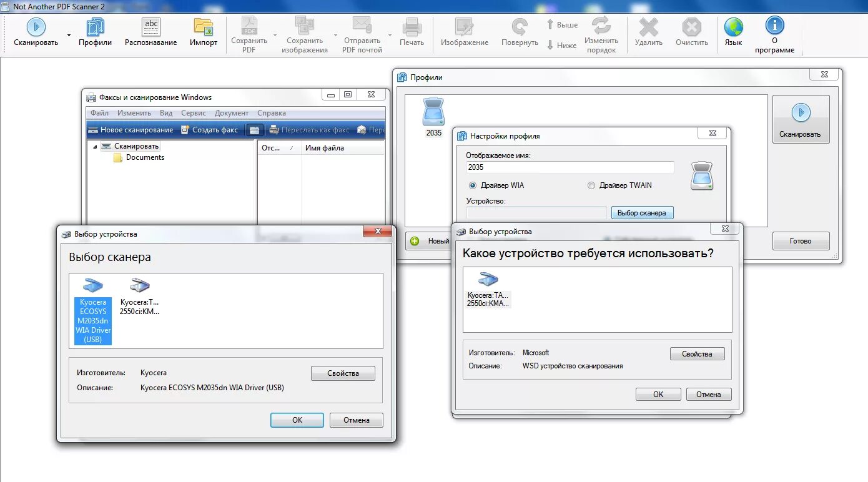Select Kyocera 2550ci scanner in Выбор сканера
Viewport: 868px width, 482px height.
(x=140, y=297)
